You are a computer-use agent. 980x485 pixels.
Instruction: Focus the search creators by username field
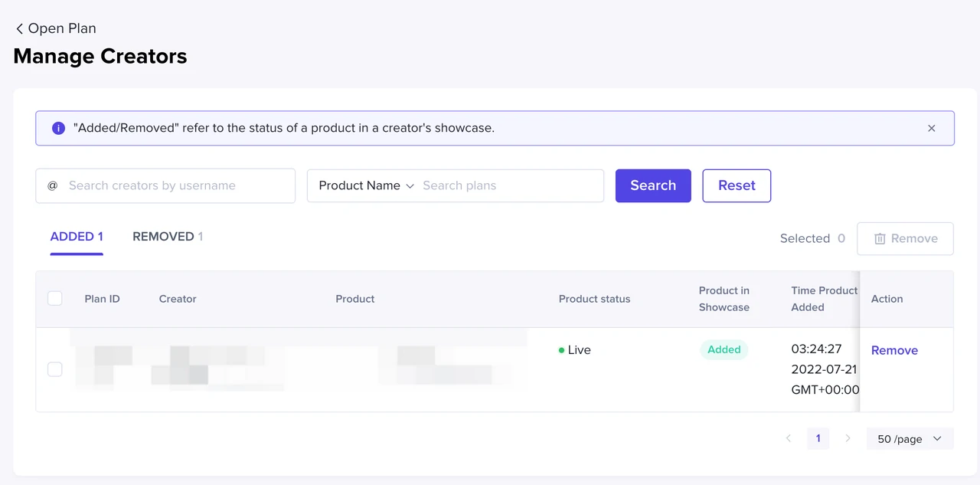[176, 186]
